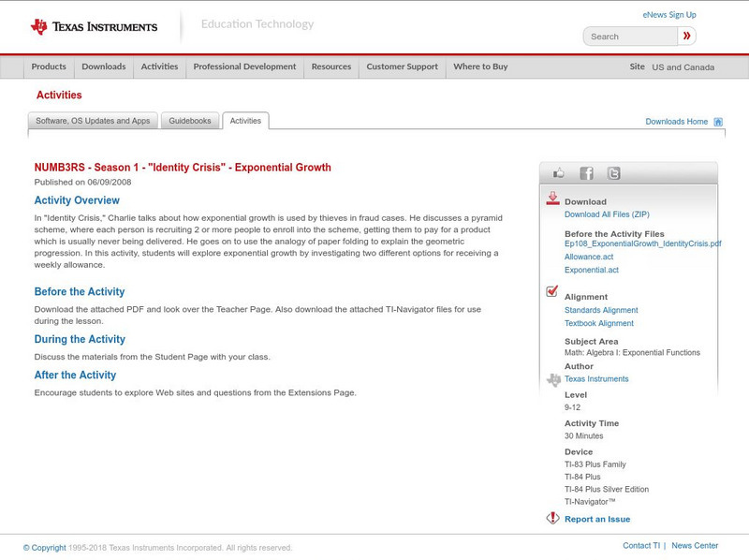The height and width of the screenshot is (560, 749).
Task: Open the Textbook Alignment link
Action: coord(599,323)
